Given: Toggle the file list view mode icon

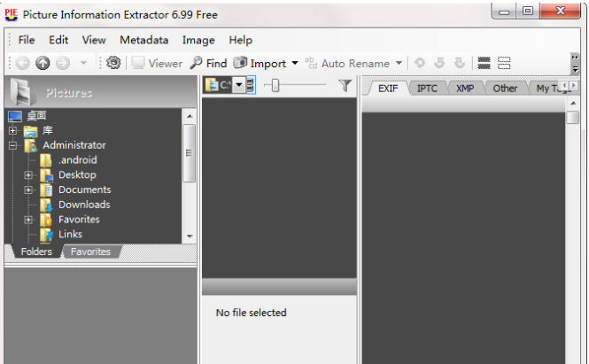Looking at the screenshot, I should [251, 85].
